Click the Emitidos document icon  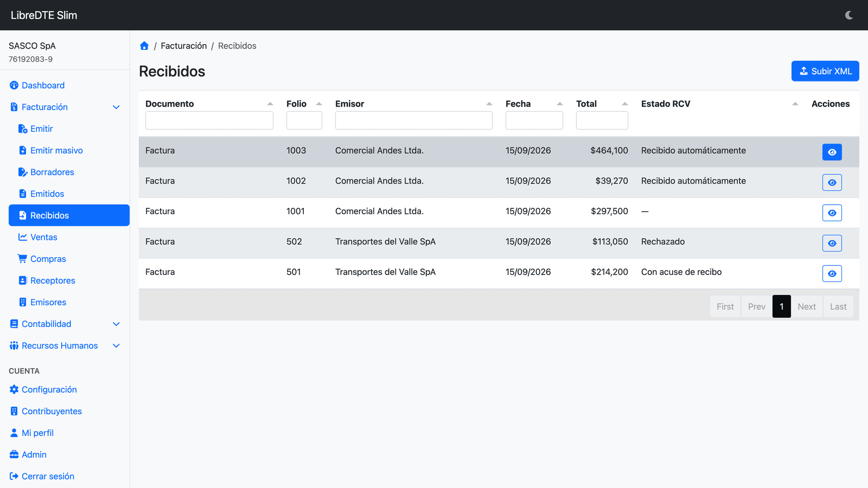(23, 194)
